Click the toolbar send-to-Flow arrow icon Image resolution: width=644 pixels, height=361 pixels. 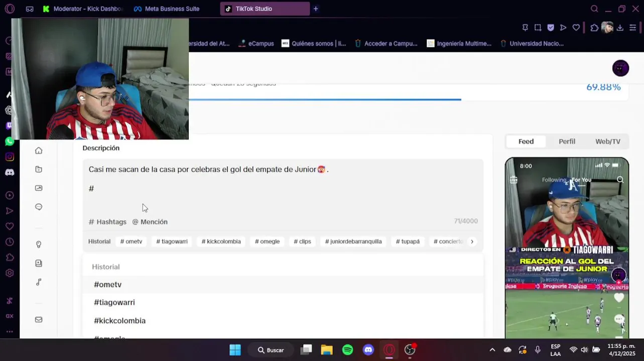coord(563,28)
